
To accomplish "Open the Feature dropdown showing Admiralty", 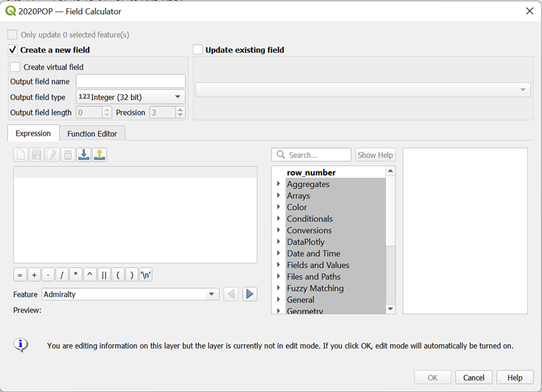I will click(130, 294).
